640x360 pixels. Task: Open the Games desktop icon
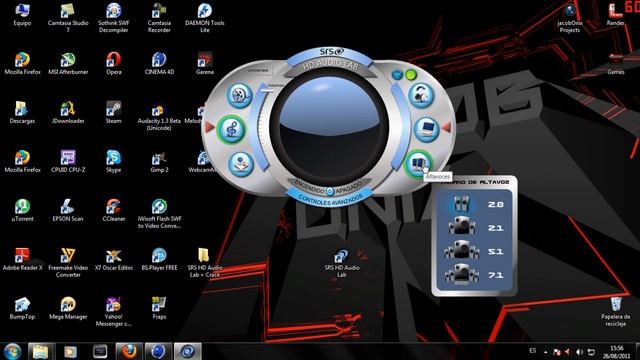coord(616,64)
